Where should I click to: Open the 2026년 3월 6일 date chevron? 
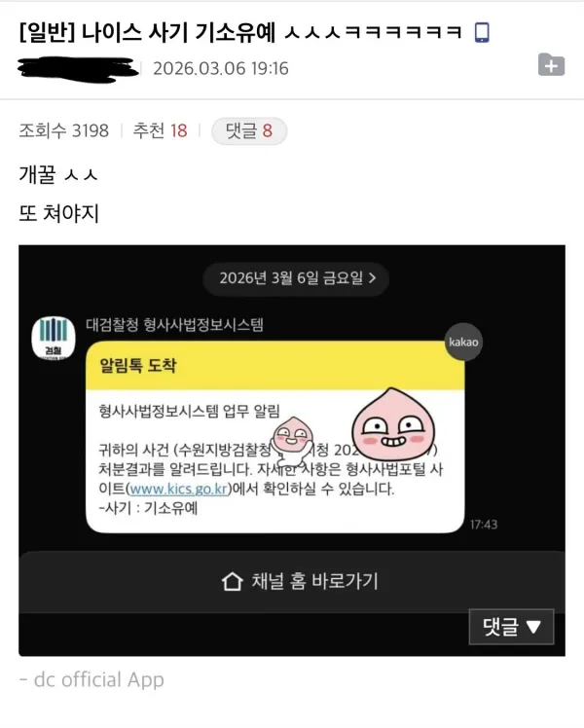(x=373, y=278)
